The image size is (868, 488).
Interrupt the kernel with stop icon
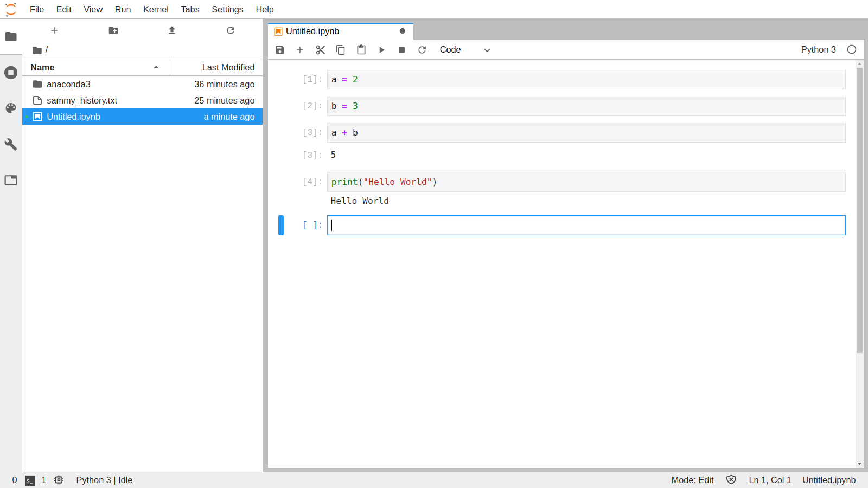coord(402,50)
